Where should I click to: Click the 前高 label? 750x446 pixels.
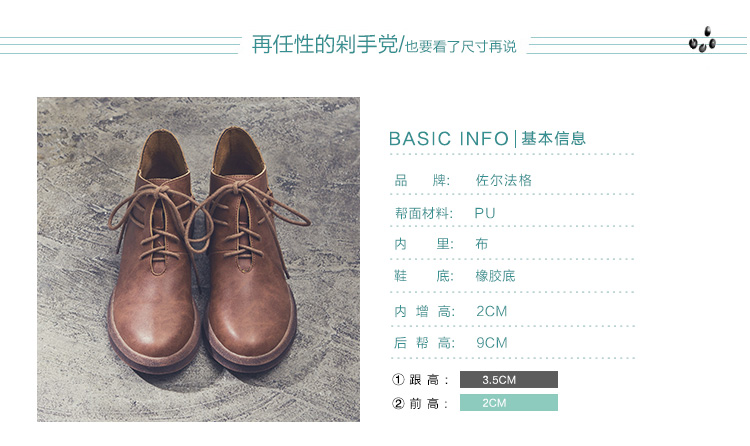pos(429,404)
